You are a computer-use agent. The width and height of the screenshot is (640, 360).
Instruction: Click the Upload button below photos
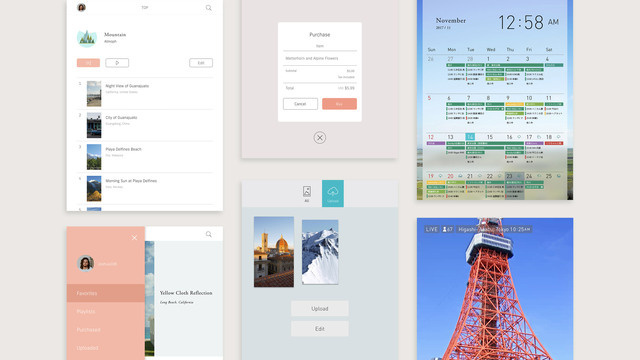pos(320,309)
